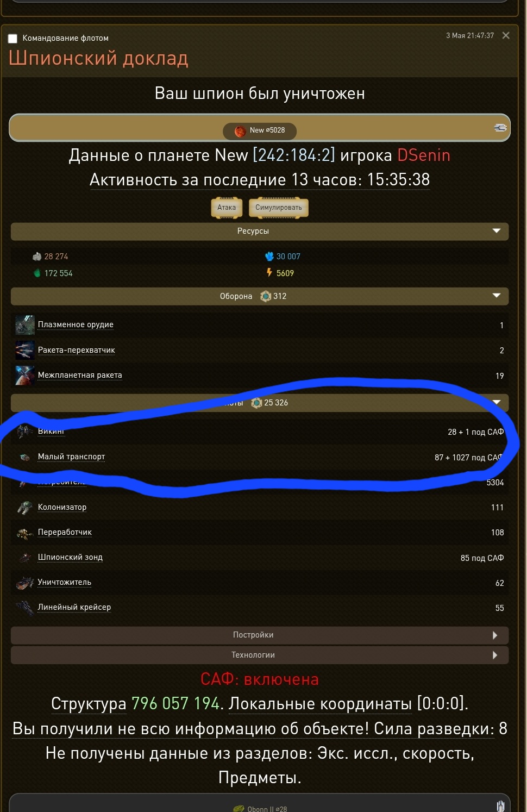Open coordinates link [242:184:2]
Viewport: 527px width, 812px height.
coord(294,155)
